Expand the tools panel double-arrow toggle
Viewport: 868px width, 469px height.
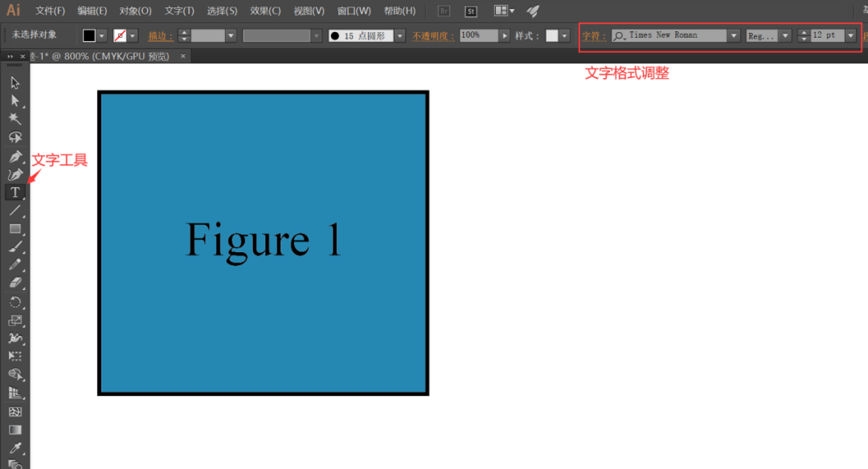coord(10,56)
